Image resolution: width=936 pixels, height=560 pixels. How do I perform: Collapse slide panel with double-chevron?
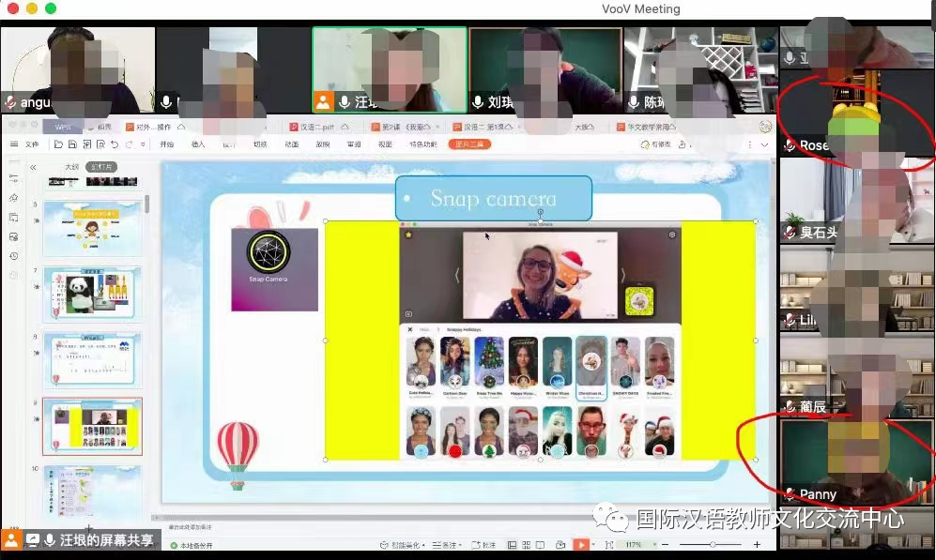point(34,168)
